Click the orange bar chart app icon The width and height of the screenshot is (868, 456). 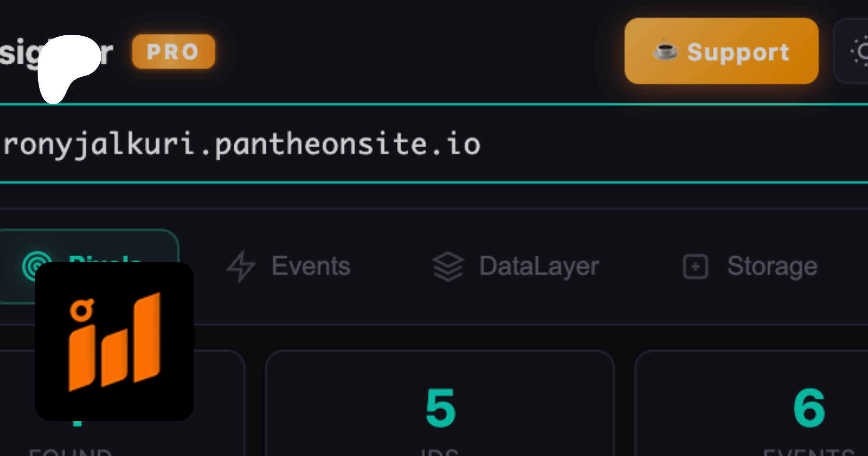pyautogui.click(x=114, y=341)
